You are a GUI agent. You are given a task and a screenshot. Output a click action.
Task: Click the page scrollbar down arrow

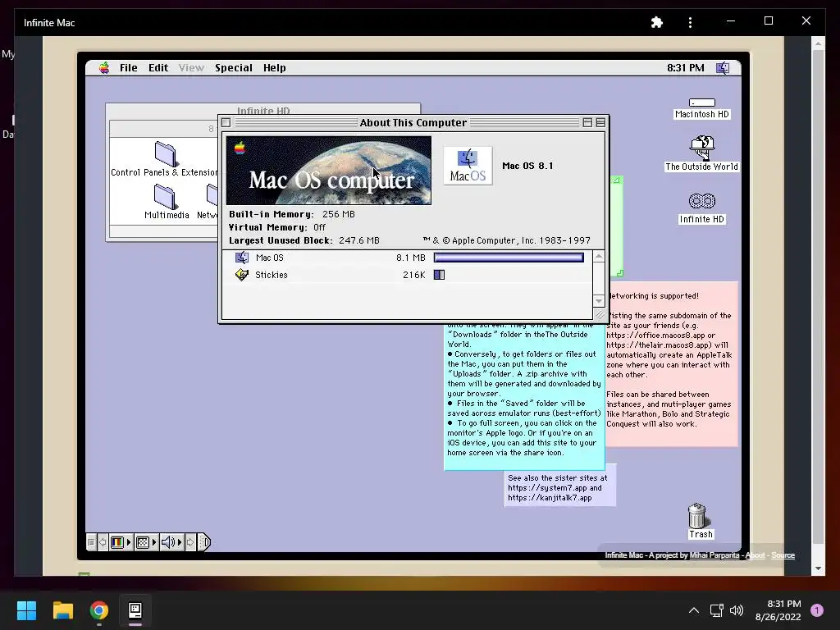point(818,568)
